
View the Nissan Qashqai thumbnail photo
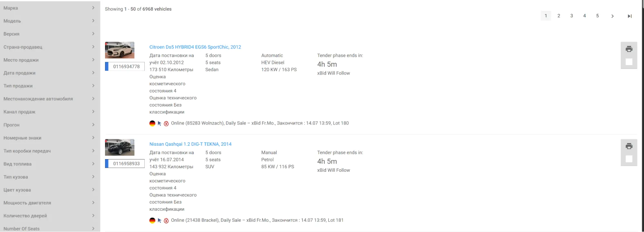pos(120,147)
